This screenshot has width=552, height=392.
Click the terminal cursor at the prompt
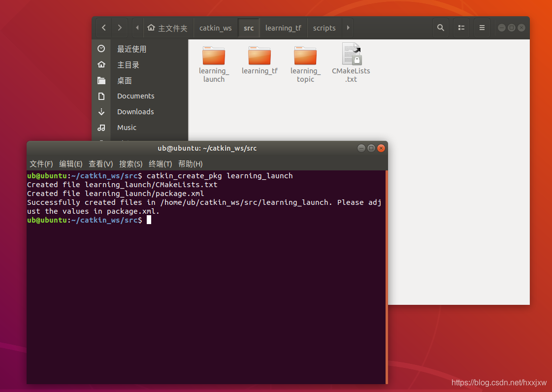[149, 220]
